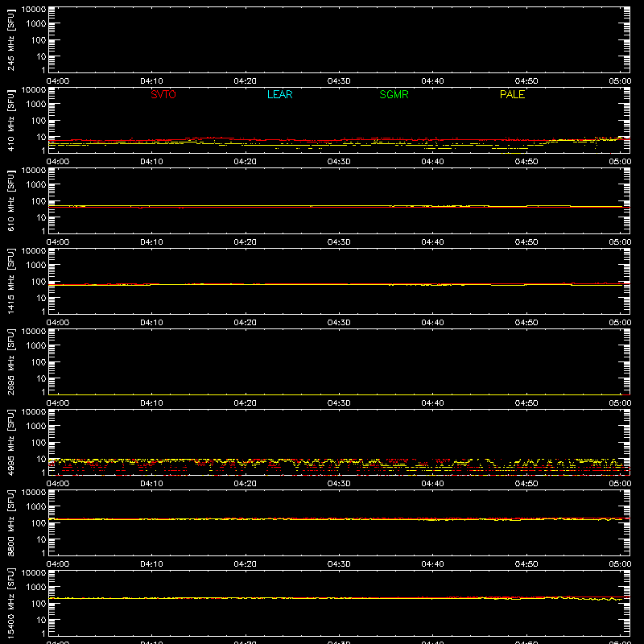Click the green SGMR legend label
The height and width of the screenshot is (644, 644).
394,94
